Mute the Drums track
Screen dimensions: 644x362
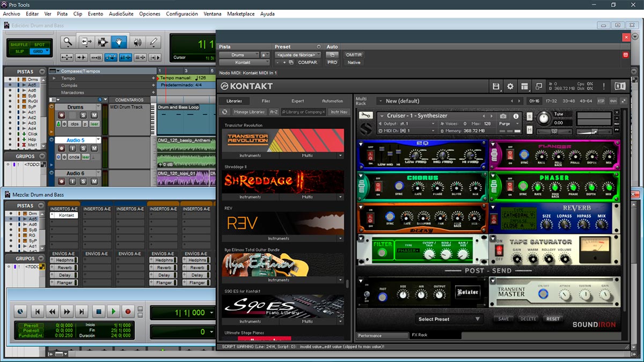pos(94,115)
